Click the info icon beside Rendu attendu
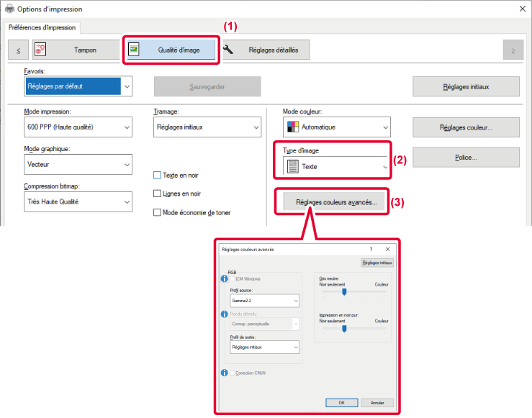The image size is (532, 418). [x=225, y=314]
